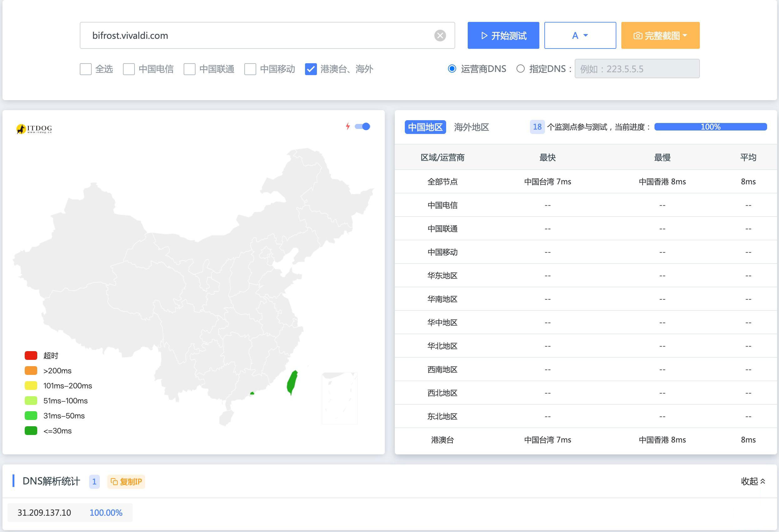The image size is (779, 532).
Task: Clear the domain input with X icon
Action: tap(440, 36)
